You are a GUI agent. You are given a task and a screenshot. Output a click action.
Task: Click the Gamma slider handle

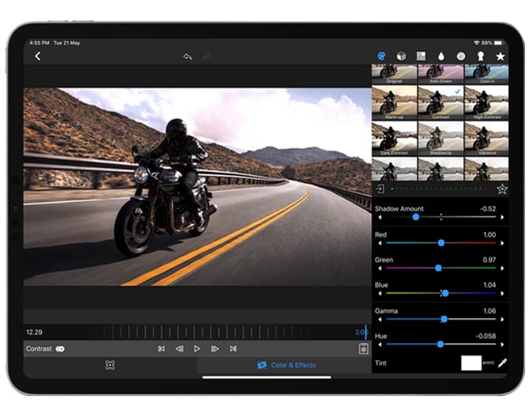(444, 319)
